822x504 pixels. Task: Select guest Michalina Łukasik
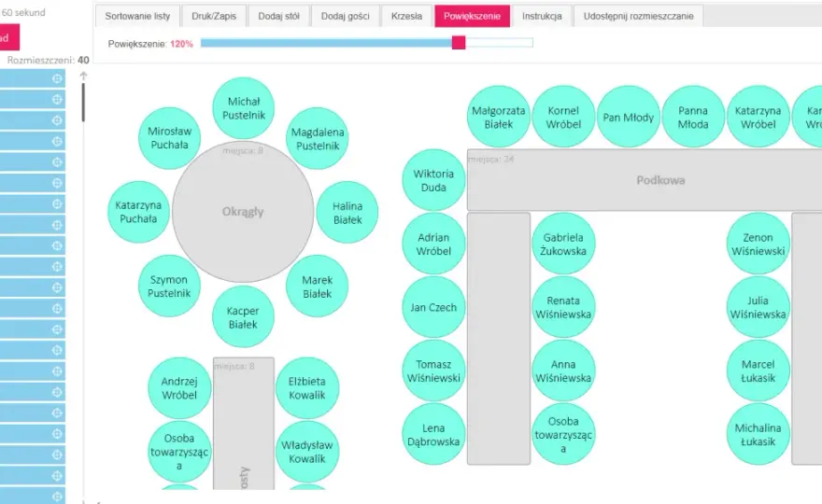click(x=758, y=434)
